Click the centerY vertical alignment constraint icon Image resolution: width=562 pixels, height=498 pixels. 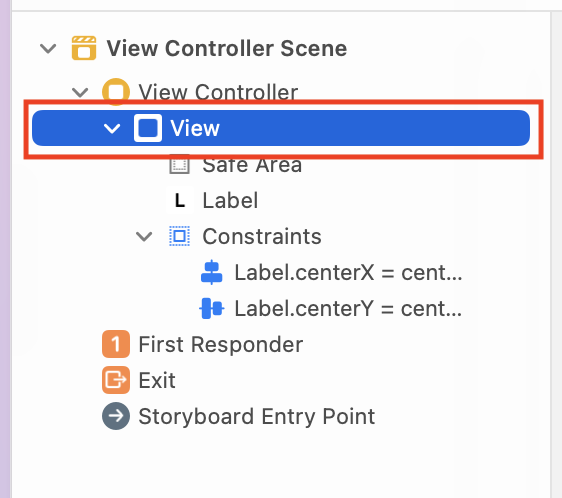[211, 308]
